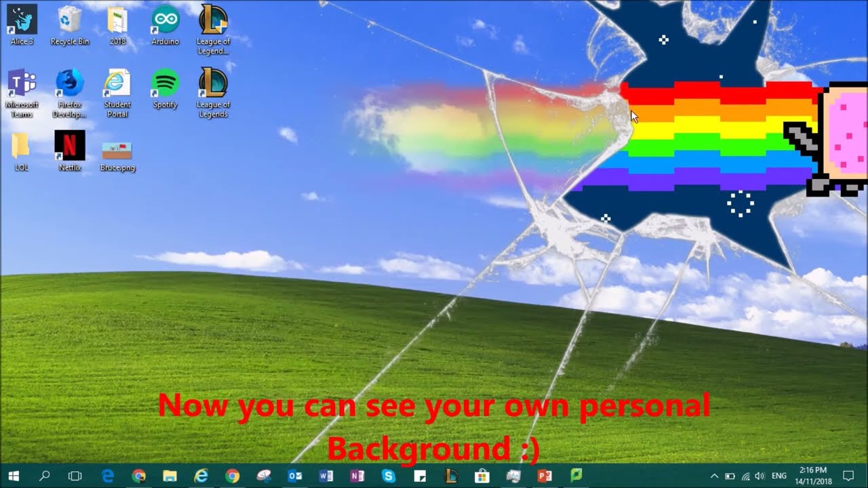The height and width of the screenshot is (488, 868).
Task: Open Task View on the taskbar
Action: point(75,476)
